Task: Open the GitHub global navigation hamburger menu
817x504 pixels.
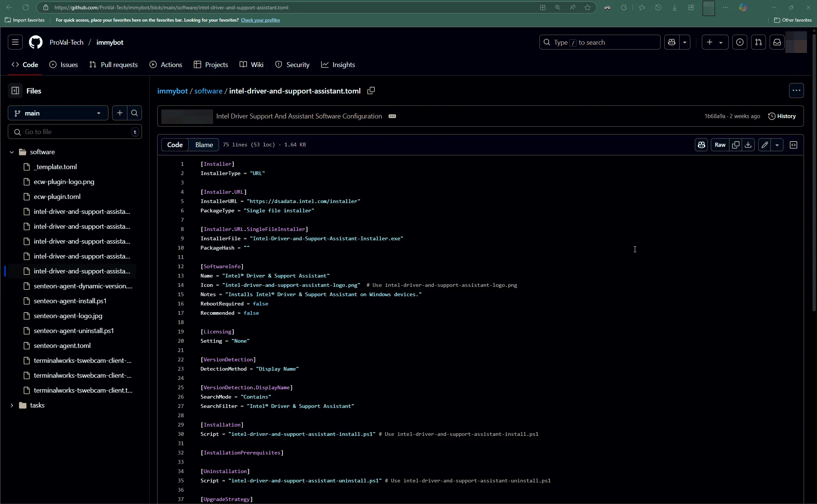Action: pos(15,42)
